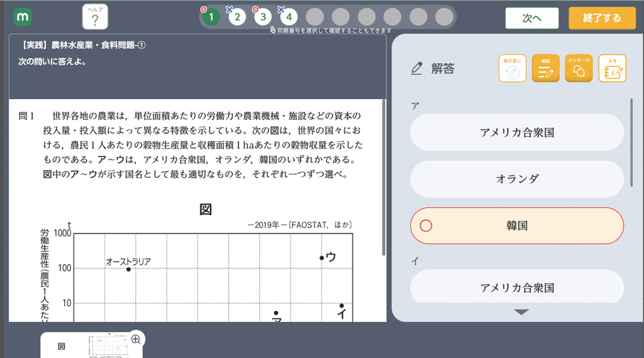
Task: Click the green m app logo
Action: click(x=23, y=17)
